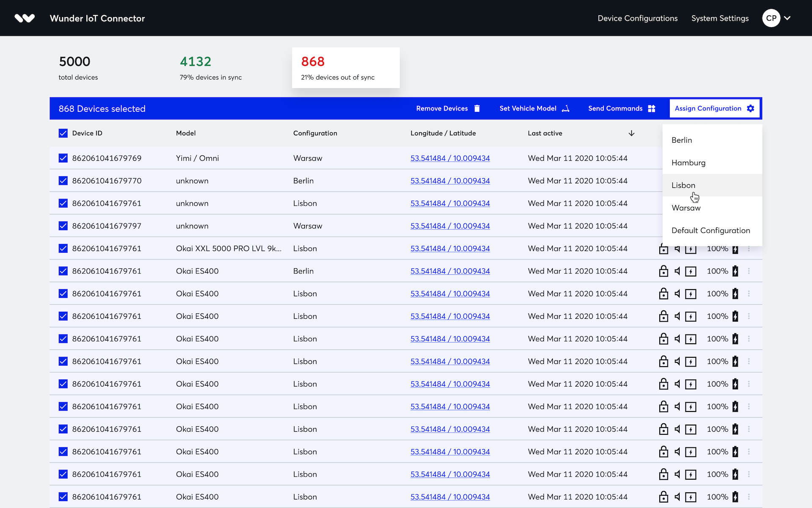Open the CP account dropdown menu

pos(777,18)
